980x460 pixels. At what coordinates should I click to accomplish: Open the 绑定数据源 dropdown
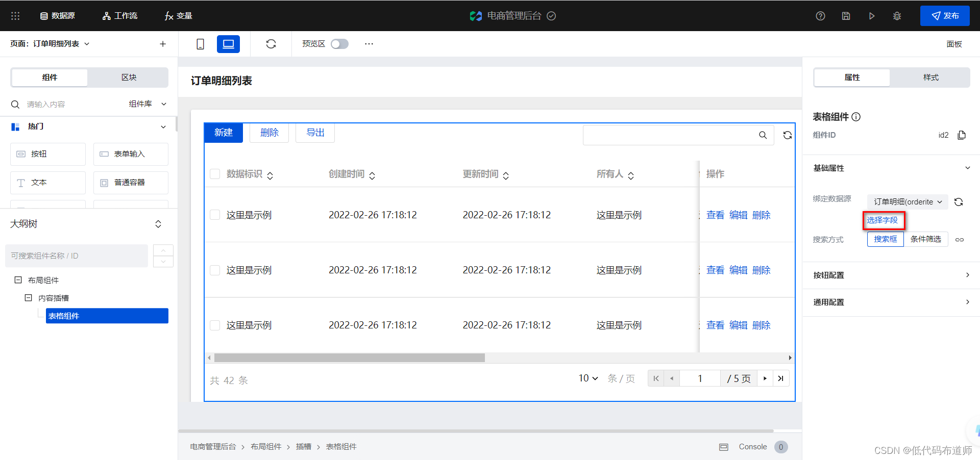(908, 202)
